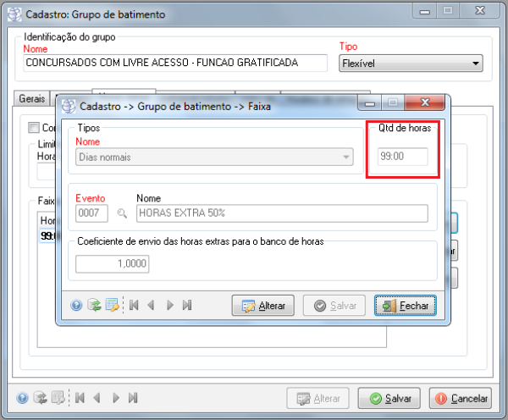This screenshot has height=420, width=508.
Task: Click the notes icon in Faixa dialog
Action: 111,306
